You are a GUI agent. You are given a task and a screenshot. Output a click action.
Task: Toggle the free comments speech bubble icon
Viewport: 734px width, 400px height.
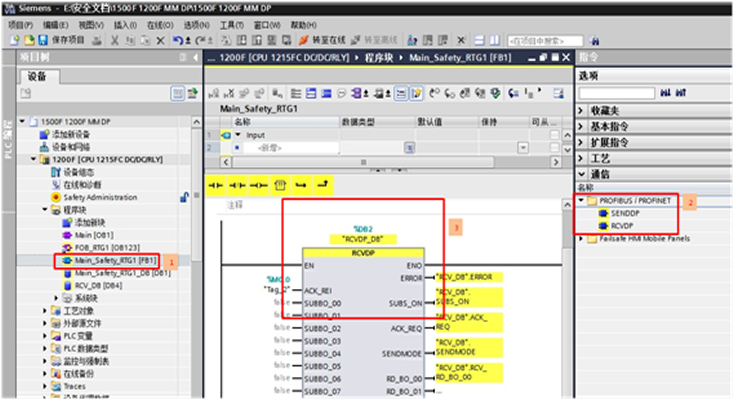(x=342, y=94)
